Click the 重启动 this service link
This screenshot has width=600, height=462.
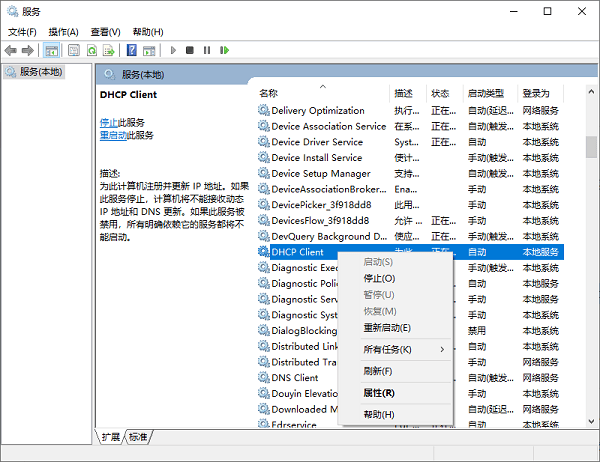[112, 135]
